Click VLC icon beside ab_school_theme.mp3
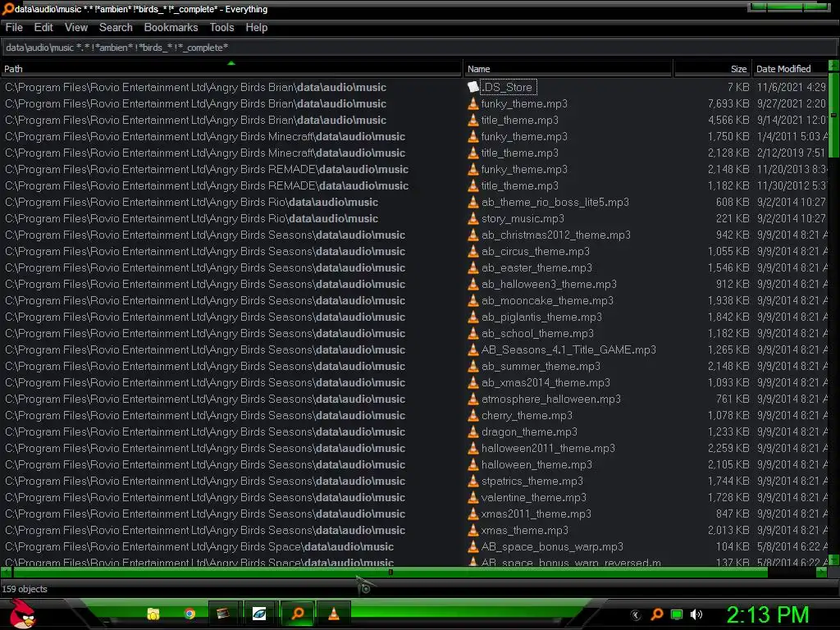840x630 pixels. coord(472,333)
